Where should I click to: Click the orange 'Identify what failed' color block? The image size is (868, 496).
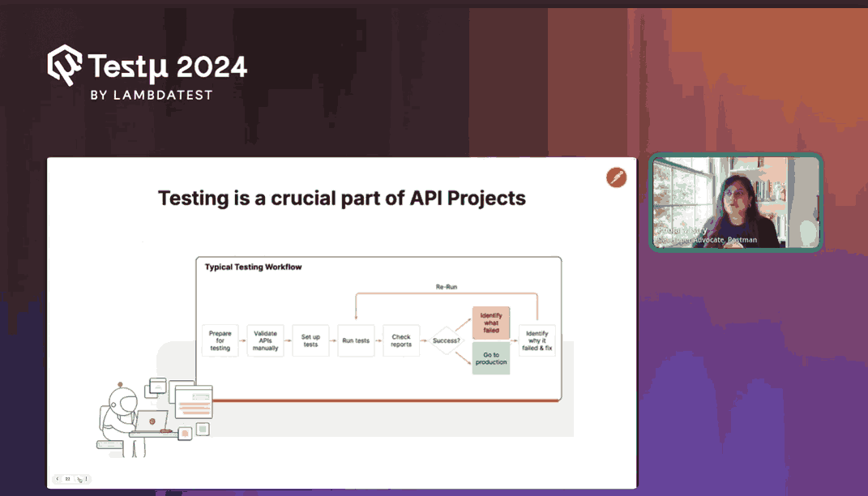491,323
